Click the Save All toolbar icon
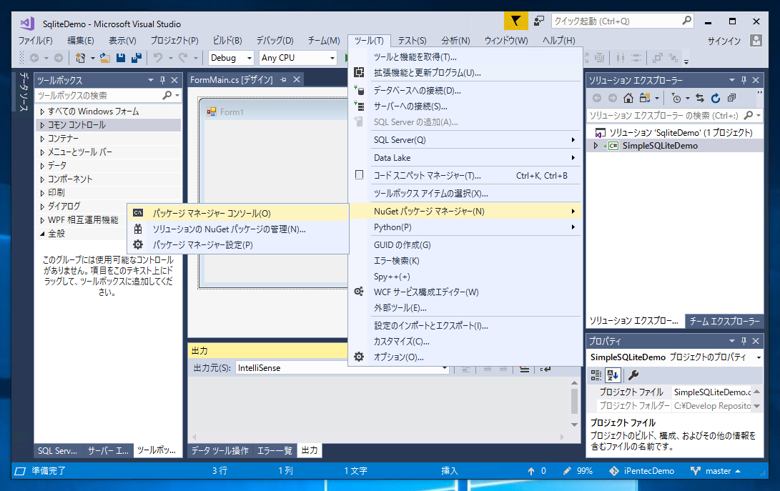The width and height of the screenshot is (780, 491). point(136,58)
